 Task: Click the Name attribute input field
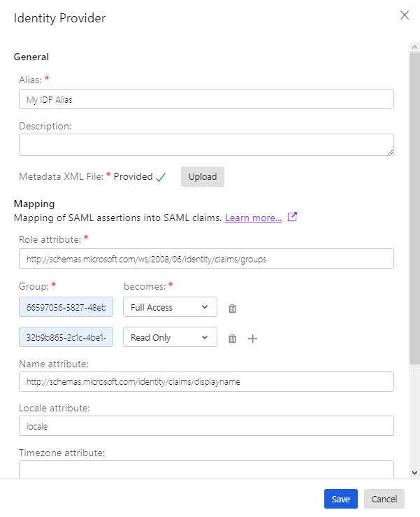pyautogui.click(x=206, y=381)
